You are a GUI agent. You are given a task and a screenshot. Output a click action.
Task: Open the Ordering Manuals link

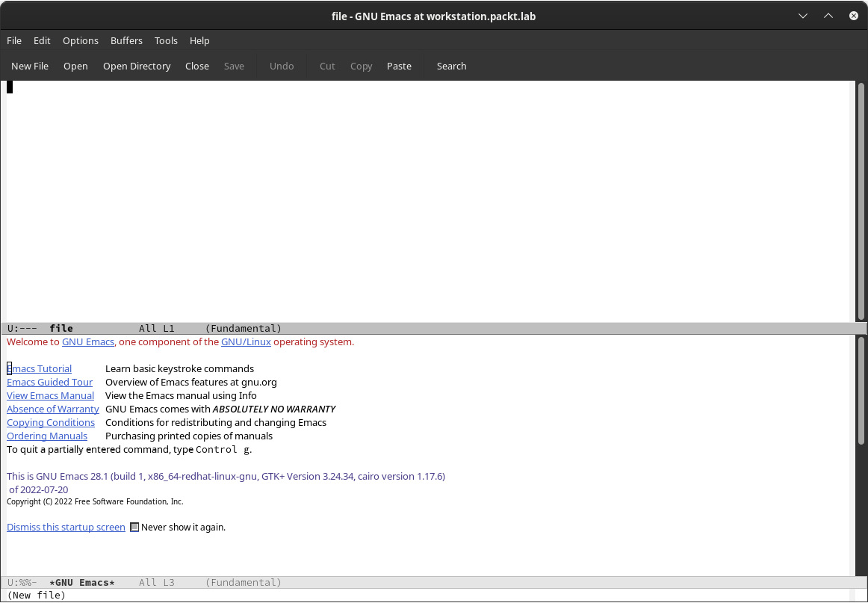(47, 436)
